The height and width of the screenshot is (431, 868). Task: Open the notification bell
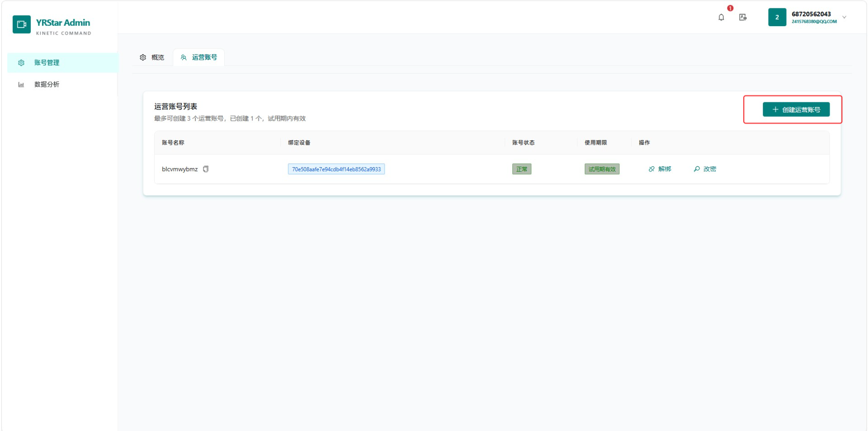coord(721,17)
